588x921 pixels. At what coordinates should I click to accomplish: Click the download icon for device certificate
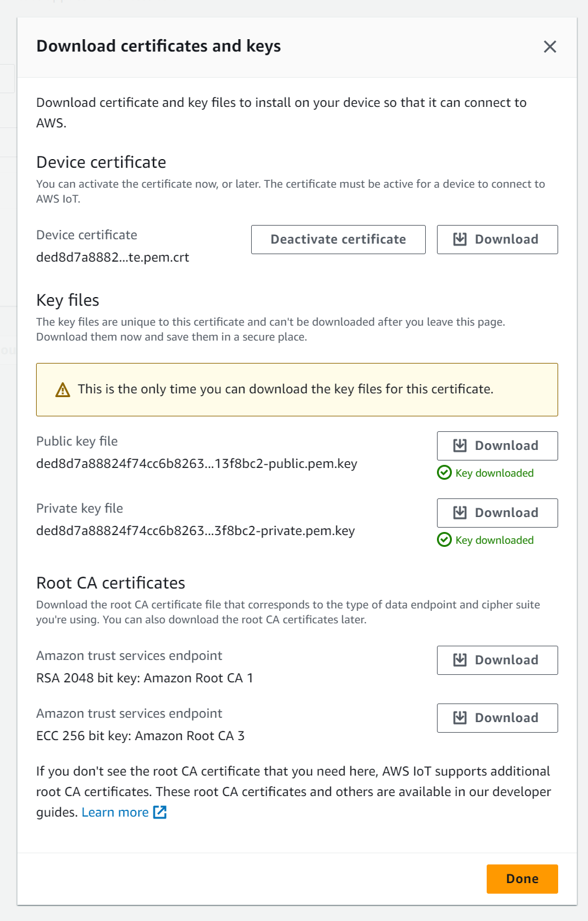click(x=460, y=239)
